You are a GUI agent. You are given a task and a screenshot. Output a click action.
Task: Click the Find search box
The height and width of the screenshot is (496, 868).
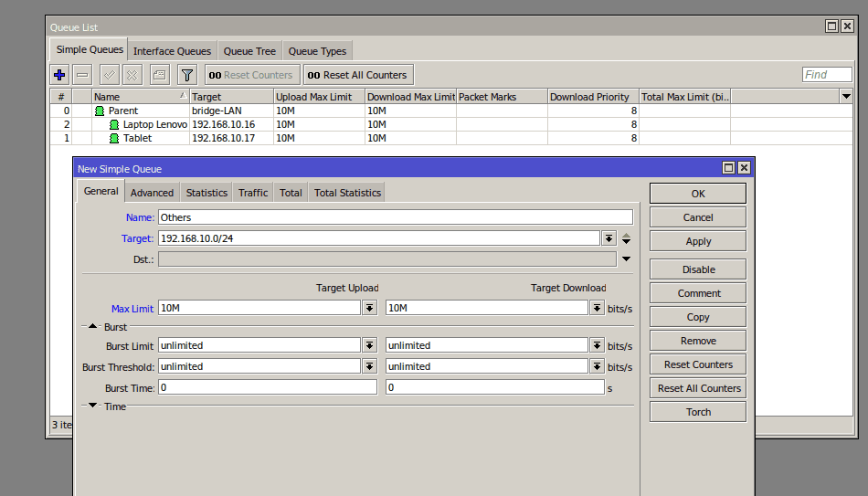pyautogui.click(x=827, y=75)
